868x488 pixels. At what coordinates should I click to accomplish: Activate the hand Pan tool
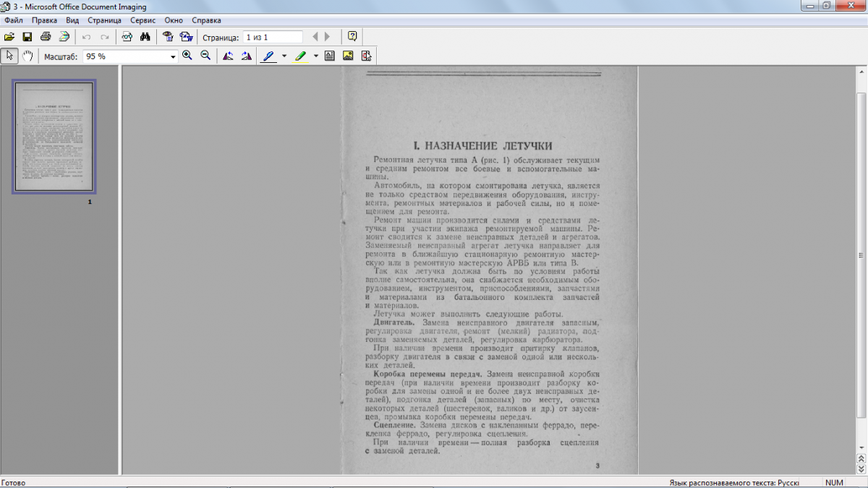[x=27, y=56]
